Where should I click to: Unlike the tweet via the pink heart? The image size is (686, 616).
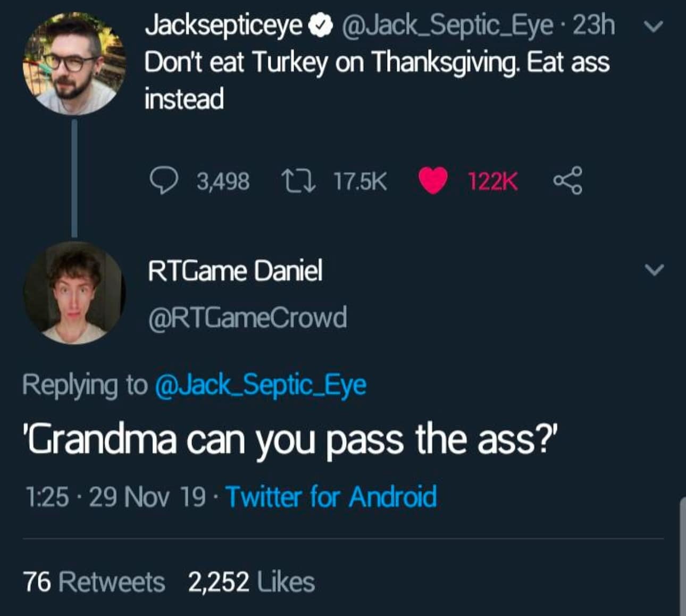[x=433, y=181]
